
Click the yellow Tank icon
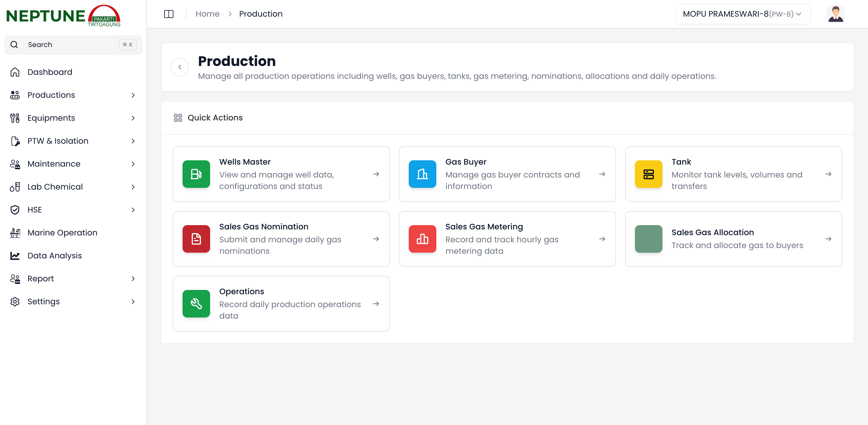tap(648, 174)
